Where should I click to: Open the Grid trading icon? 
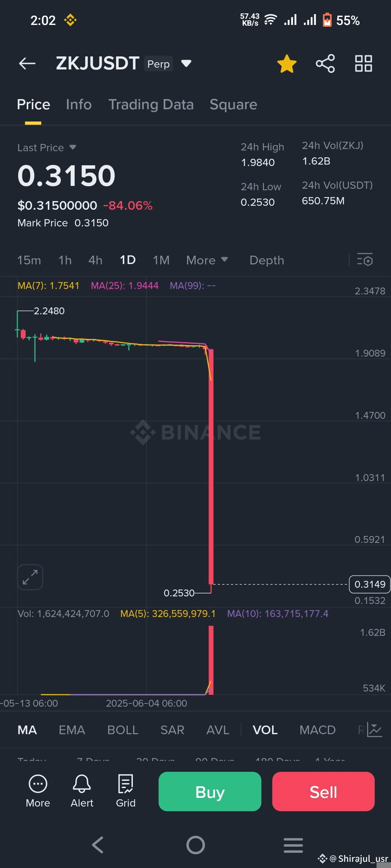click(x=126, y=791)
